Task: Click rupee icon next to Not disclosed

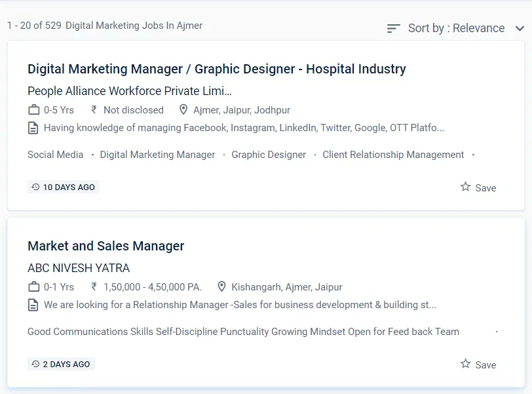Action: click(94, 110)
